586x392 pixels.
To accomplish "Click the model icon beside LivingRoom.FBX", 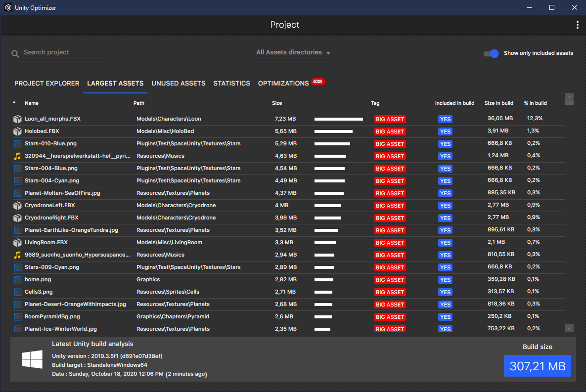I will pyautogui.click(x=17, y=242).
